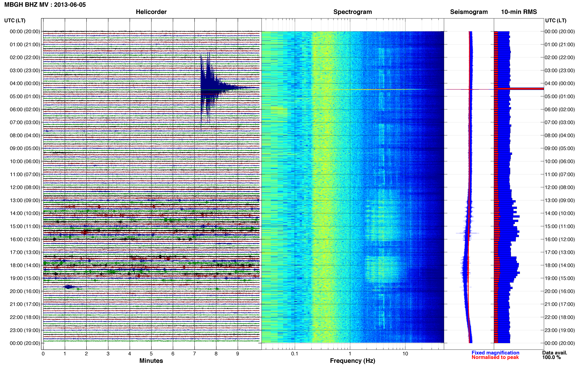Click right time label '17:00 (13:00)'
Screen dimensions: 588x368
pos(560,252)
